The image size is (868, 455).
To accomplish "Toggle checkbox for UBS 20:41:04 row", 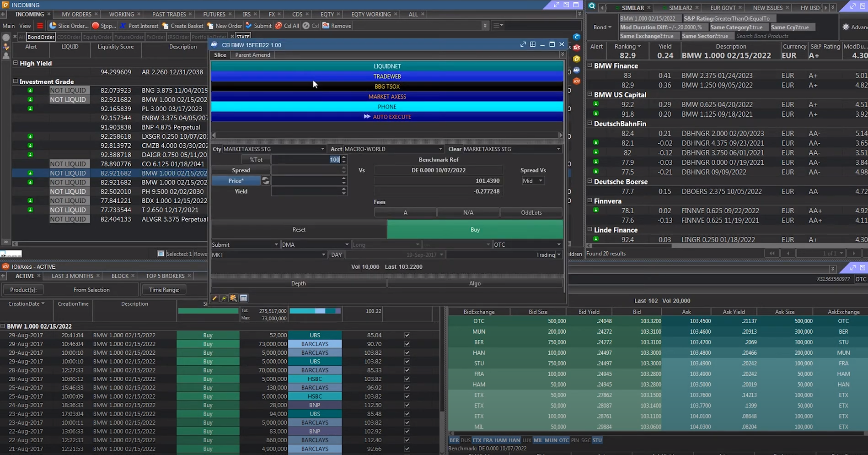I will click(x=407, y=335).
